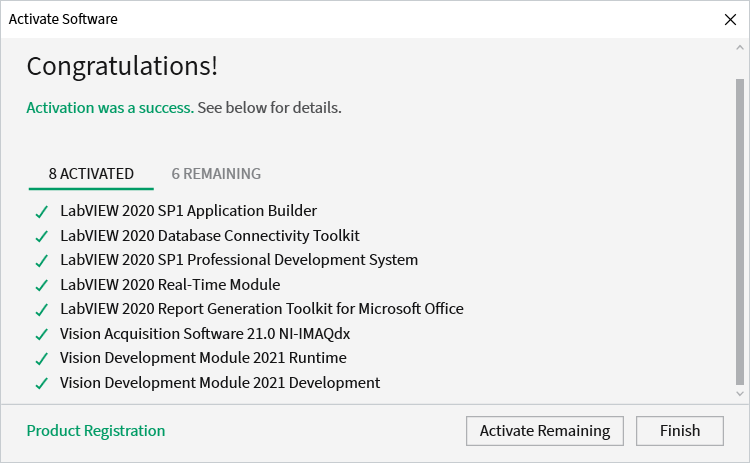Click checkmark next to Vision Development Module 2021 Development
The image size is (750, 463).
pyautogui.click(x=42, y=384)
